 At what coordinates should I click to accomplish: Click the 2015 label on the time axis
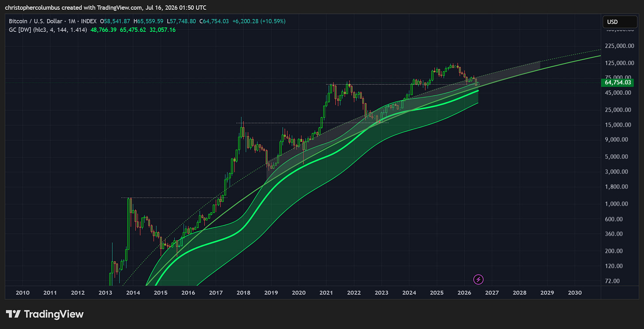pyautogui.click(x=161, y=293)
